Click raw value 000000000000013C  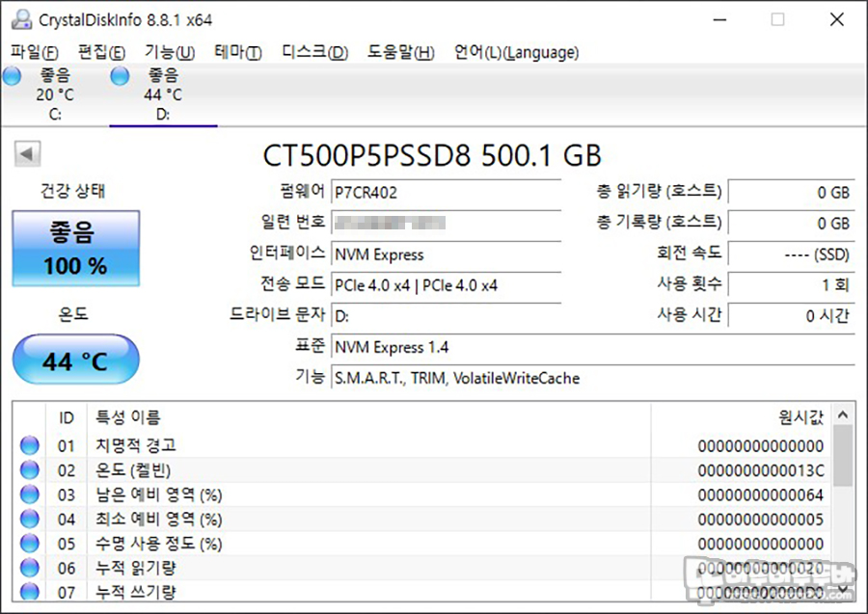(761, 470)
